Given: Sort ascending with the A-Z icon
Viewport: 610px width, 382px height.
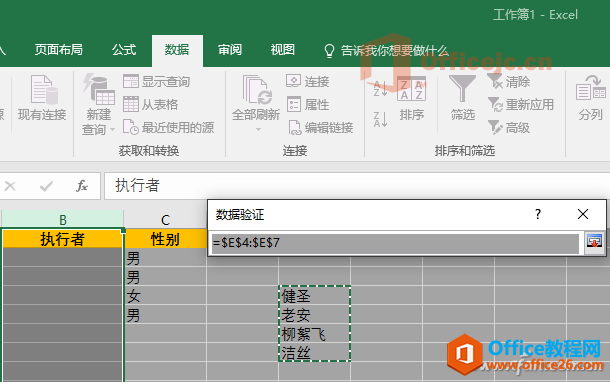Looking at the screenshot, I should click(x=380, y=89).
